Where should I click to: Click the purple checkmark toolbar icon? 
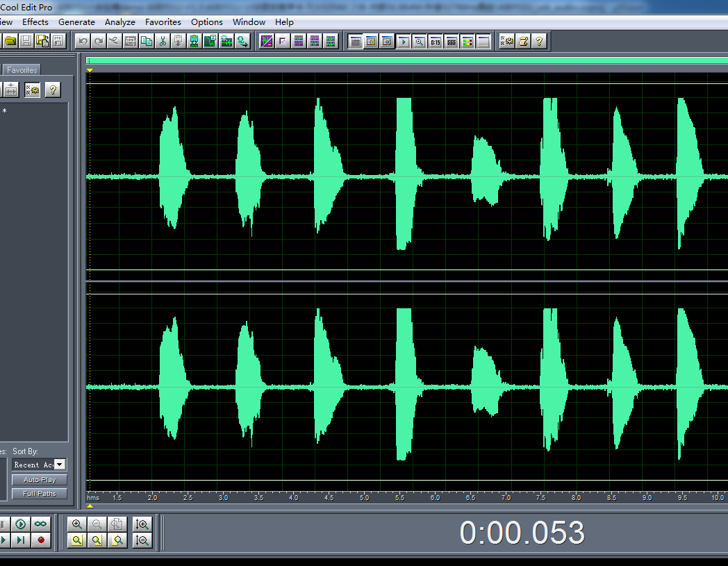point(282,42)
